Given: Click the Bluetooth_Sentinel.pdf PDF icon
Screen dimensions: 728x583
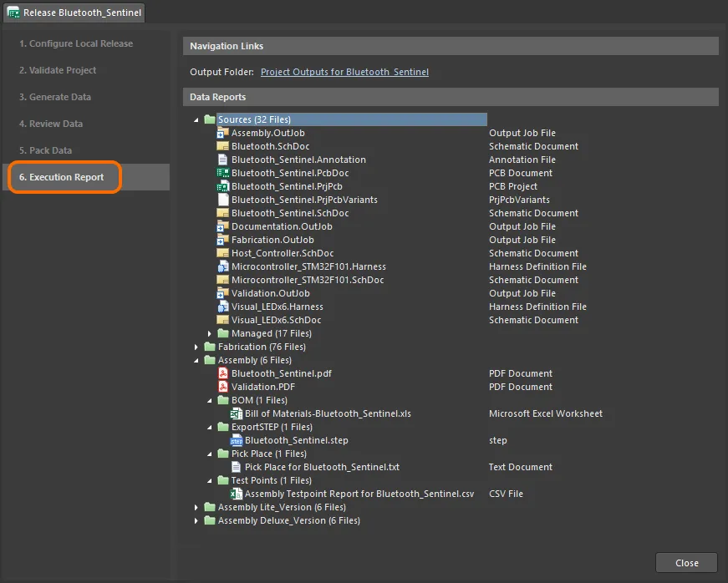Looking at the screenshot, I should 222,373.
